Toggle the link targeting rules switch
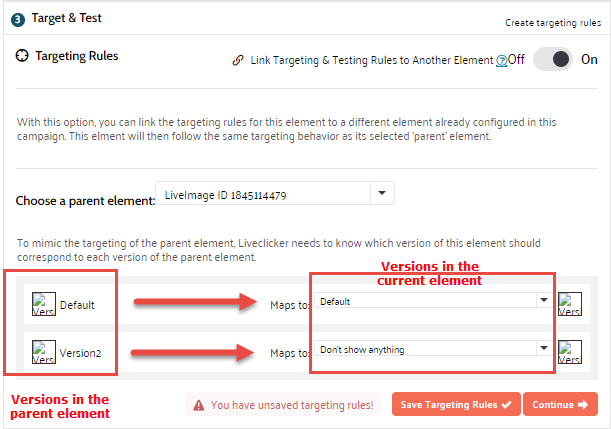611x429 pixels. coord(552,60)
